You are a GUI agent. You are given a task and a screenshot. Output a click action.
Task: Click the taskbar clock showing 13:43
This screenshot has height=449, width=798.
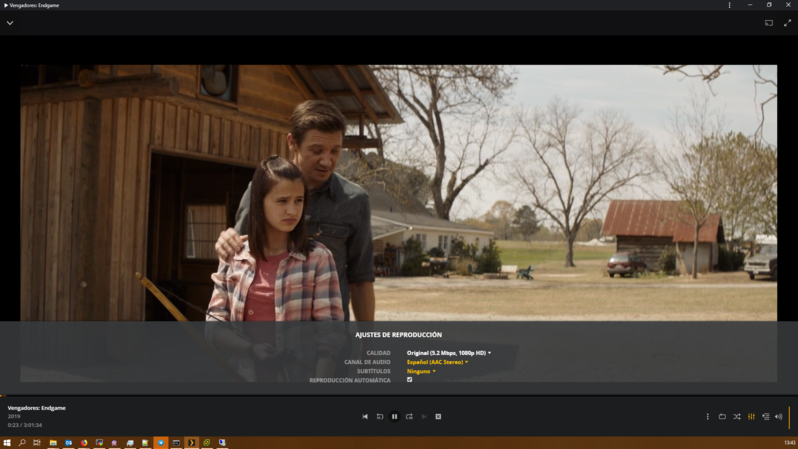point(789,443)
